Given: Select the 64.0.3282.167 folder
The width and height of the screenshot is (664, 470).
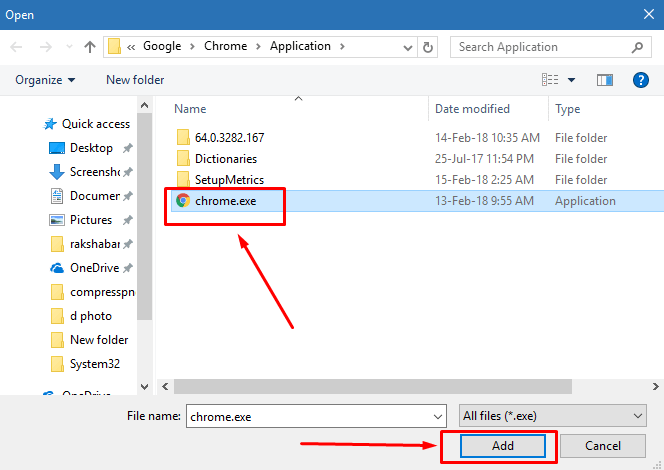Looking at the screenshot, I should tap(417, 138).
